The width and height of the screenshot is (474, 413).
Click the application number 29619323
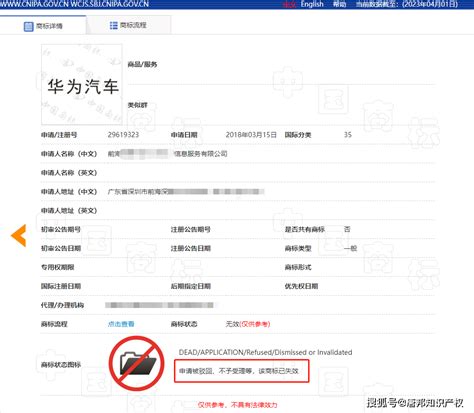tap(123, 135)
